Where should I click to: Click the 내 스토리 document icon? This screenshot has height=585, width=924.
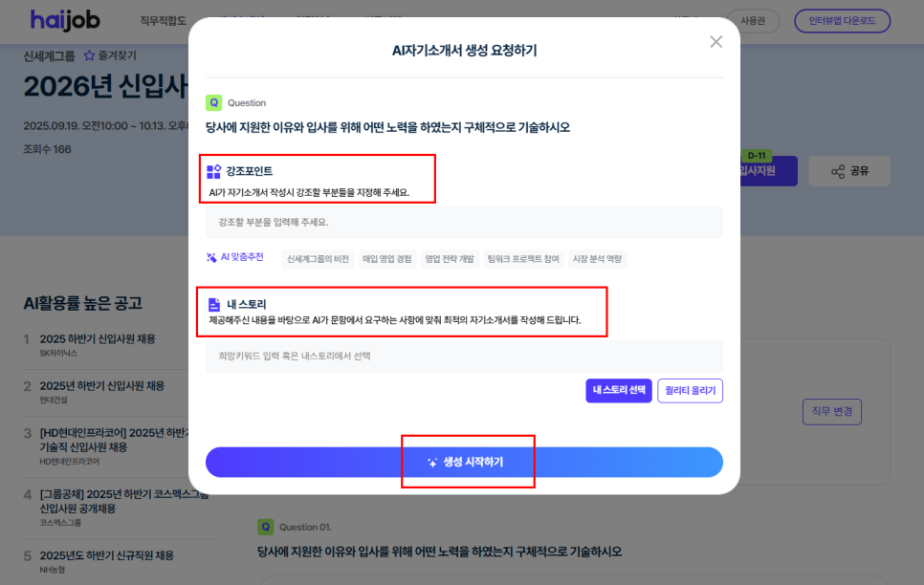[214, 305]
